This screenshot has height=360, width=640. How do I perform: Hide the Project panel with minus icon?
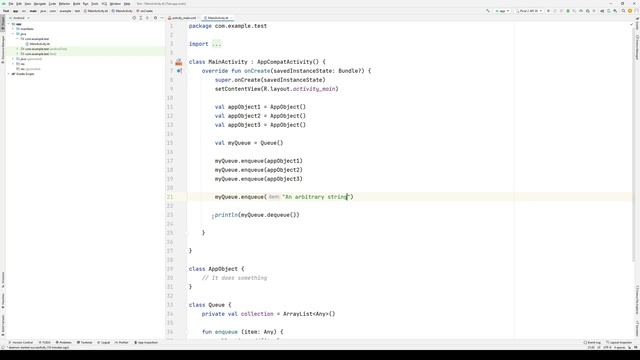tap(162, 18)
